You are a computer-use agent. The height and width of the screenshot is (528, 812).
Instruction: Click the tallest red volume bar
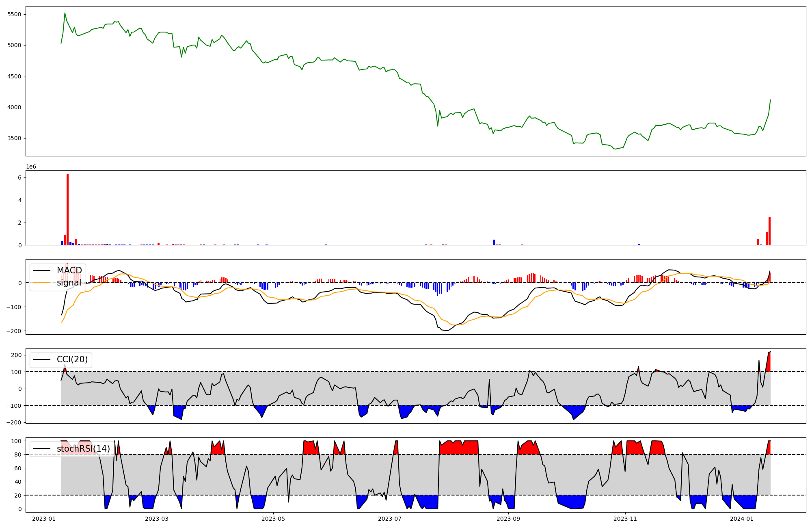click(67, 210)
